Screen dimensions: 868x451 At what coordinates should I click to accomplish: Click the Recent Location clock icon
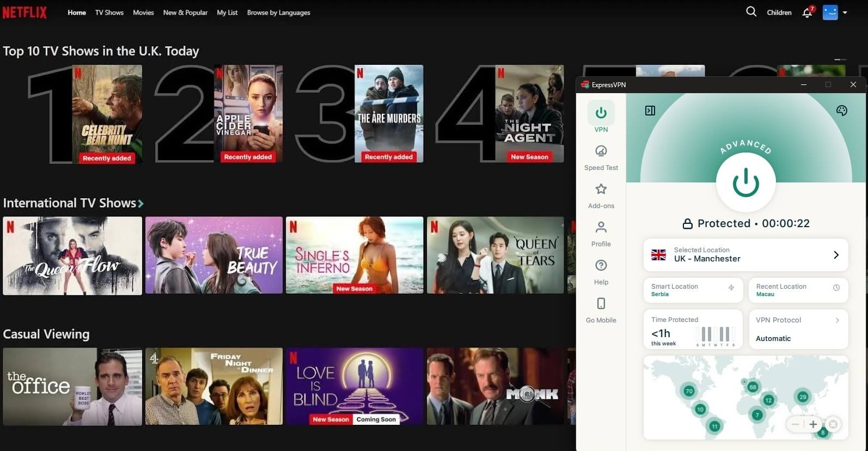click(x=836, y=287)
